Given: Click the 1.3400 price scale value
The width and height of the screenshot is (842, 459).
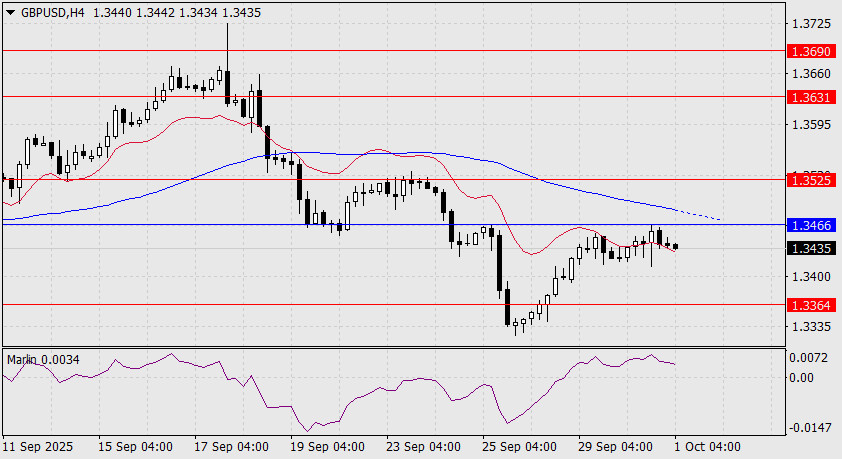Looking at the screenshot, I should pos(811,276).
